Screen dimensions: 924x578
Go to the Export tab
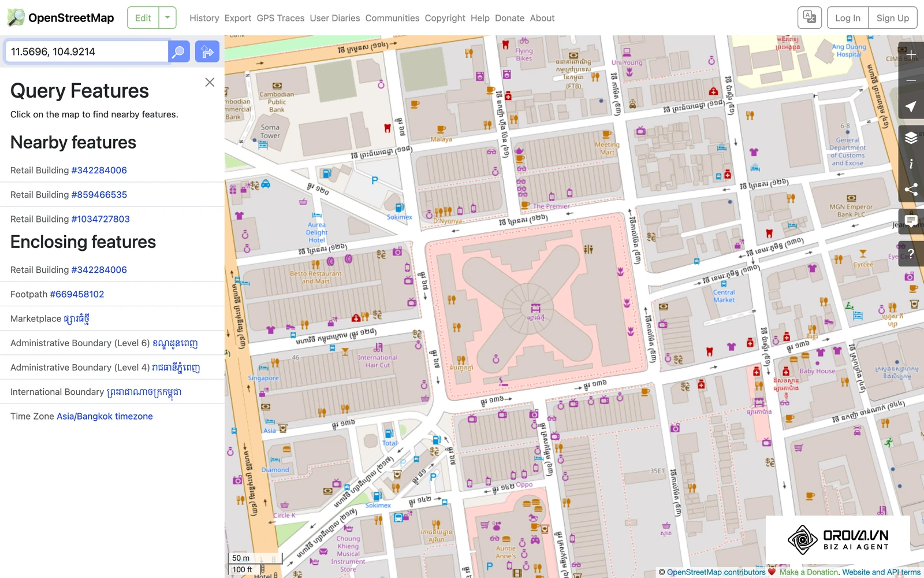point(238,18)
